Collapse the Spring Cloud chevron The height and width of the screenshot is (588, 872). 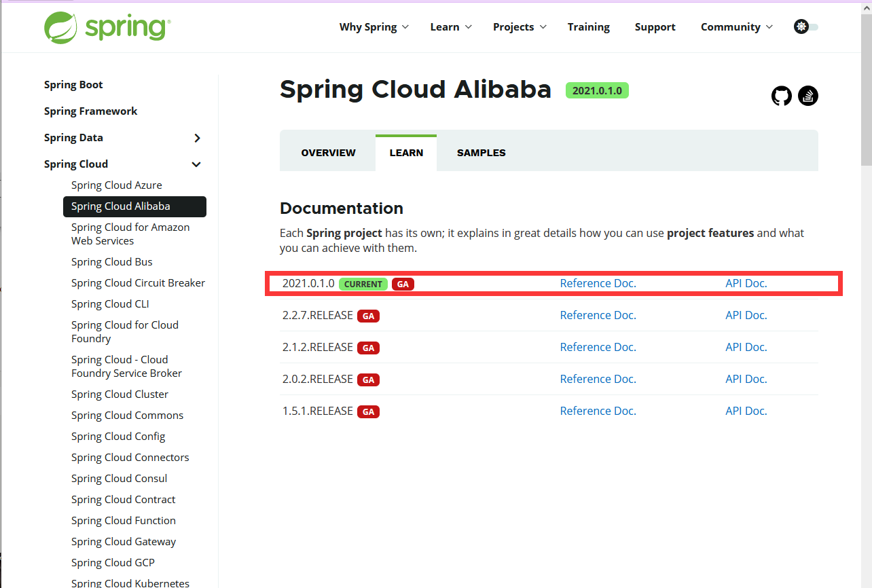click(x=196, y=164)
